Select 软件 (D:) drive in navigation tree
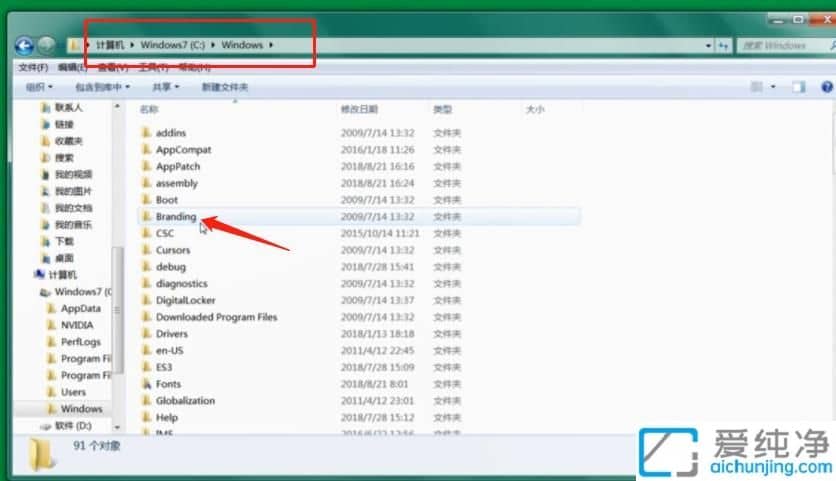 tap(73, 426)
